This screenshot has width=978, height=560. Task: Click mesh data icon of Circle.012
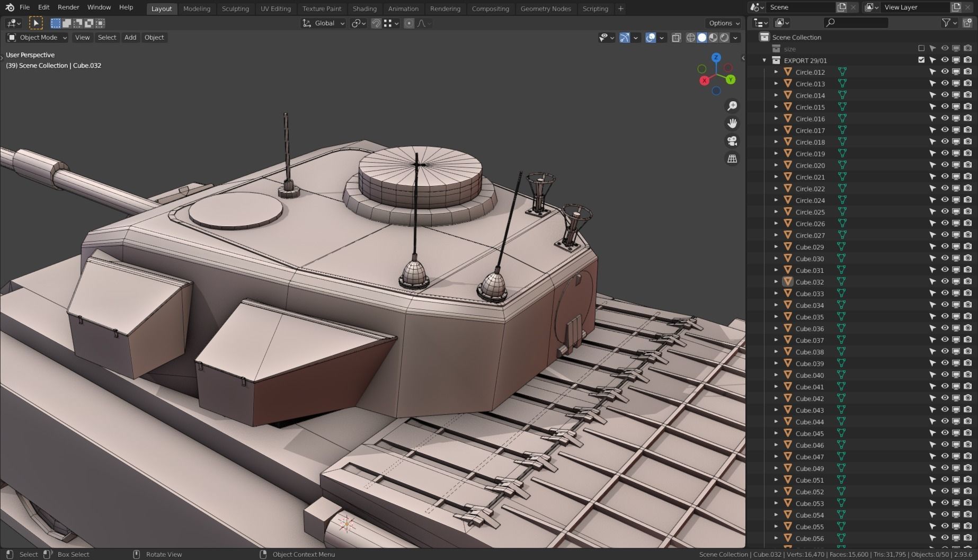pyautogui.click(x=842, y=72)
